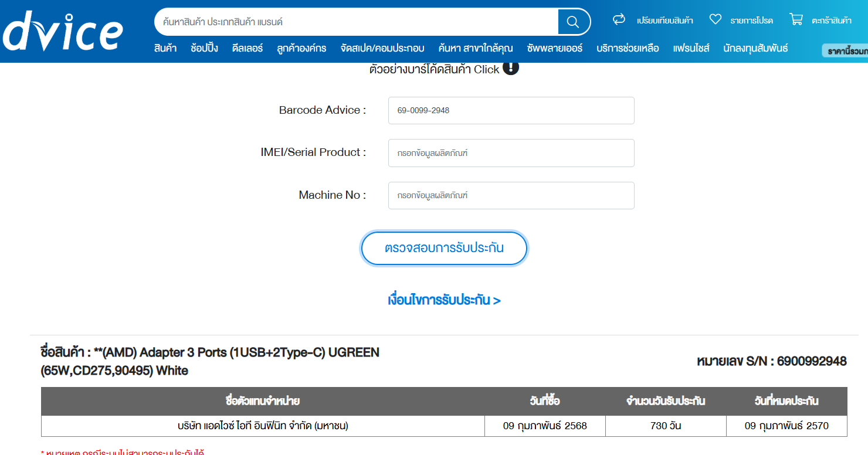Click the ตรวจสอบการรับประกัน button
The width and height of the screenshot is (868, 455).
pos(444,248)
